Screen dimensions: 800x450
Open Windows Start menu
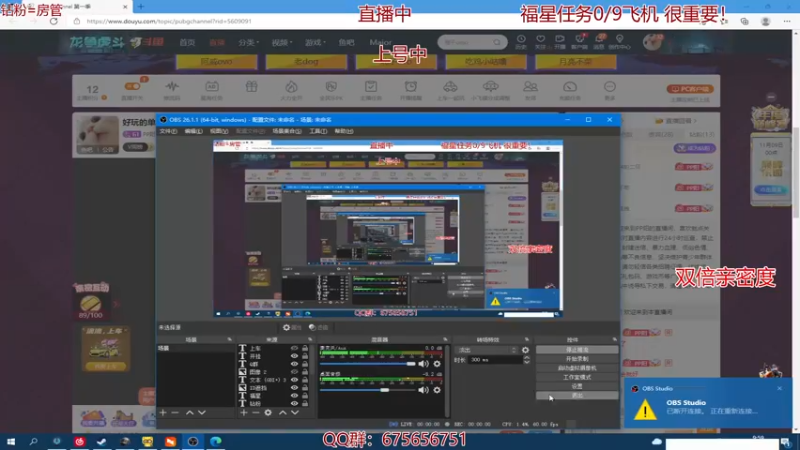pos(11,441)
